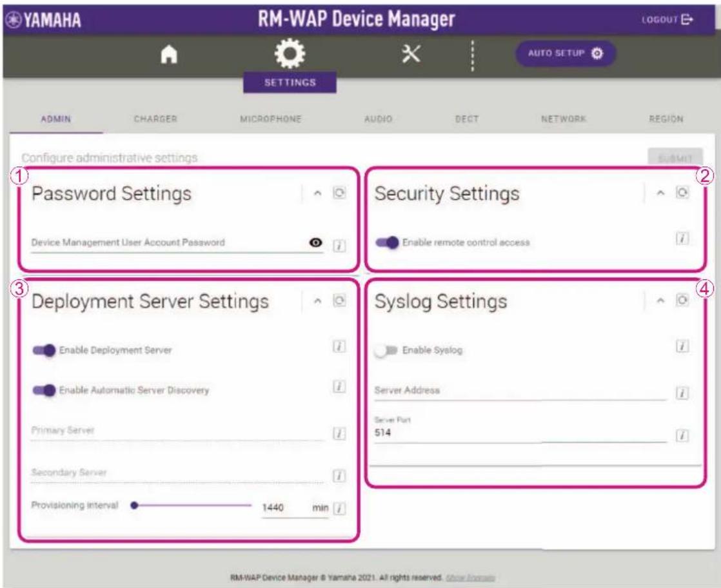The height and width of the screenshot is (588, 721).
Task: Collapse the Deployment Server Settings panel
Action: [x=317, y=301]
